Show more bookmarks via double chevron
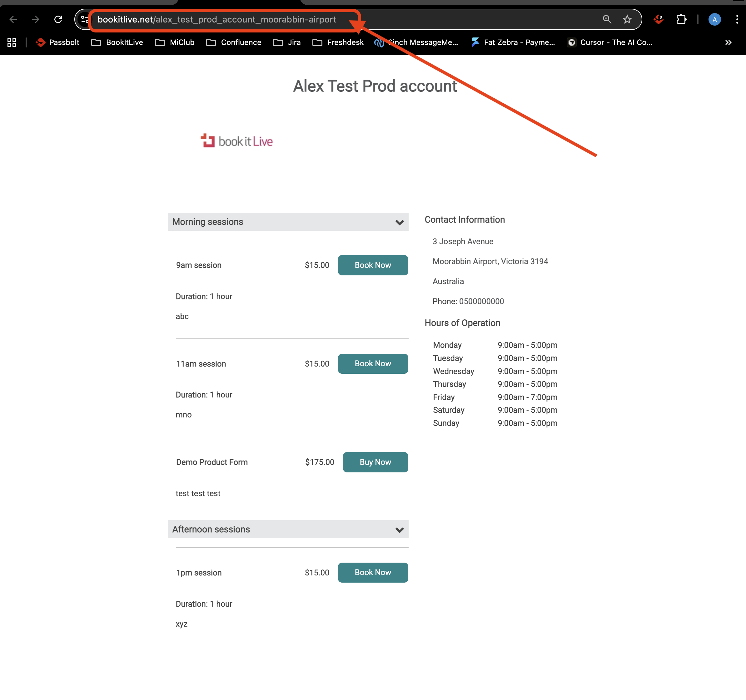This screenshot has height=700, width=746. click(728, 42)
